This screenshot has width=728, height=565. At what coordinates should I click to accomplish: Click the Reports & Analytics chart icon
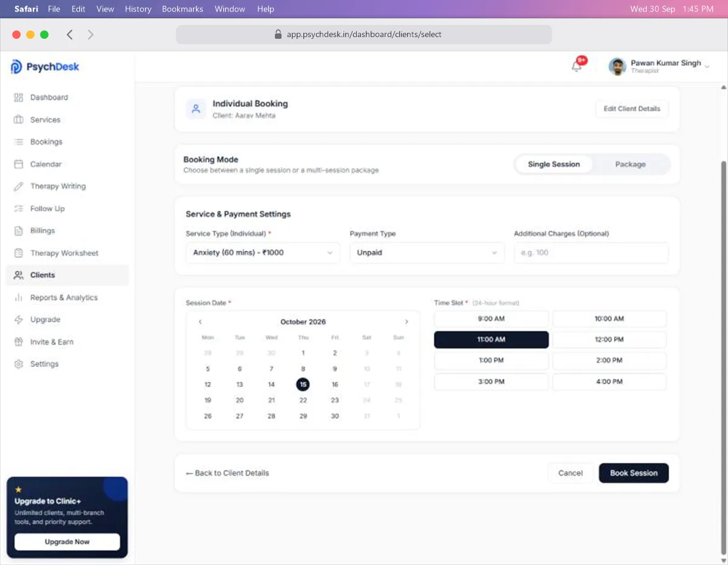point(18,298)
